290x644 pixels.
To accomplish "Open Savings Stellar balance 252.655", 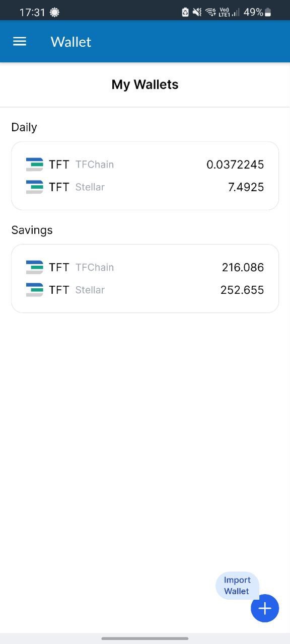I will tap(242, 290).
